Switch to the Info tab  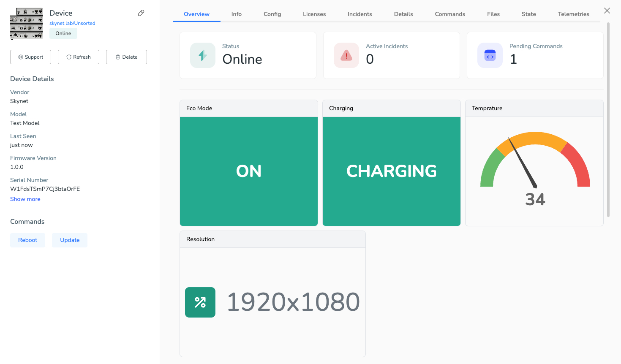pyautogui.click(x=237, y=14)
